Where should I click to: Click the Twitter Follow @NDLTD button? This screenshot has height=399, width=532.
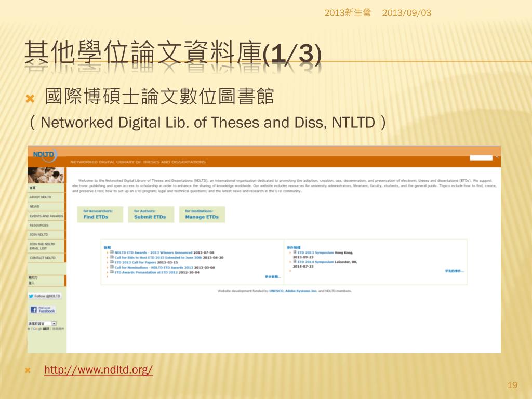coord(45,296)
